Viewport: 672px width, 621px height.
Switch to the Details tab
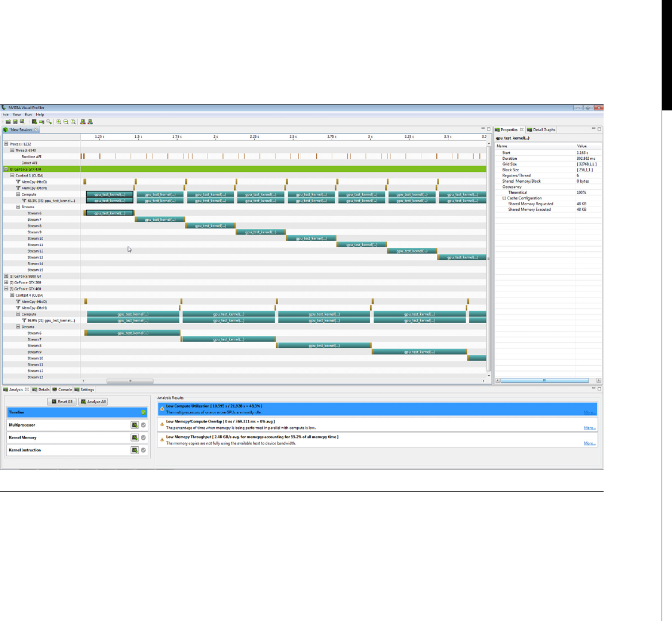point(41,390)
